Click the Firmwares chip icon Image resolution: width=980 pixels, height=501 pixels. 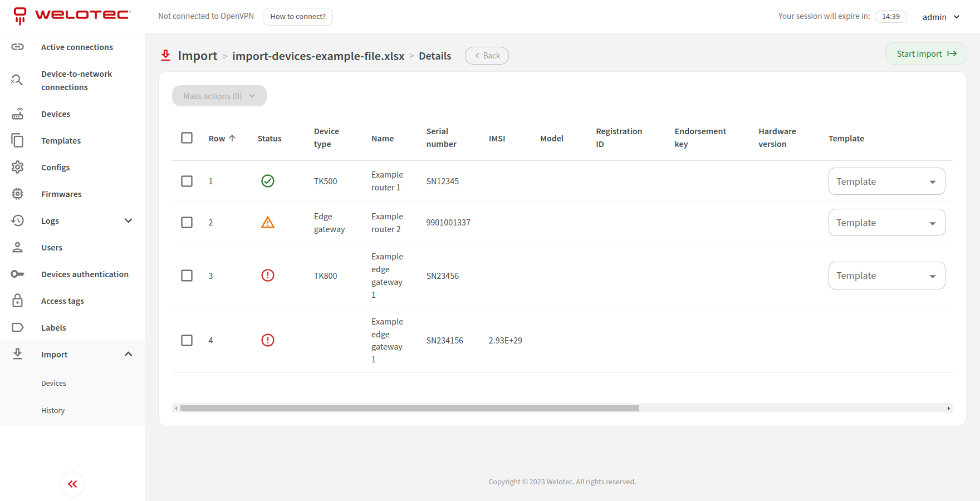(18, 194)
